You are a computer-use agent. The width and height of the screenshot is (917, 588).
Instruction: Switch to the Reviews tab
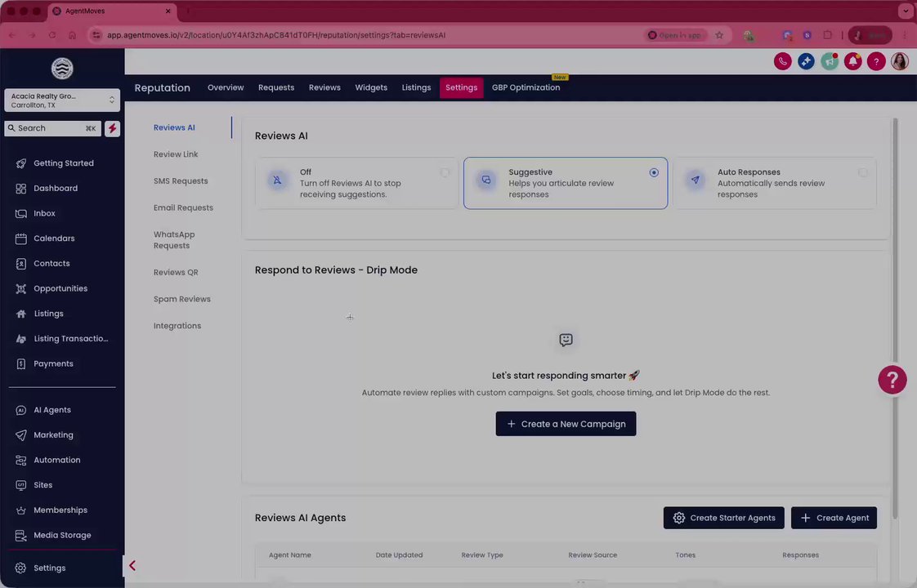324,87
